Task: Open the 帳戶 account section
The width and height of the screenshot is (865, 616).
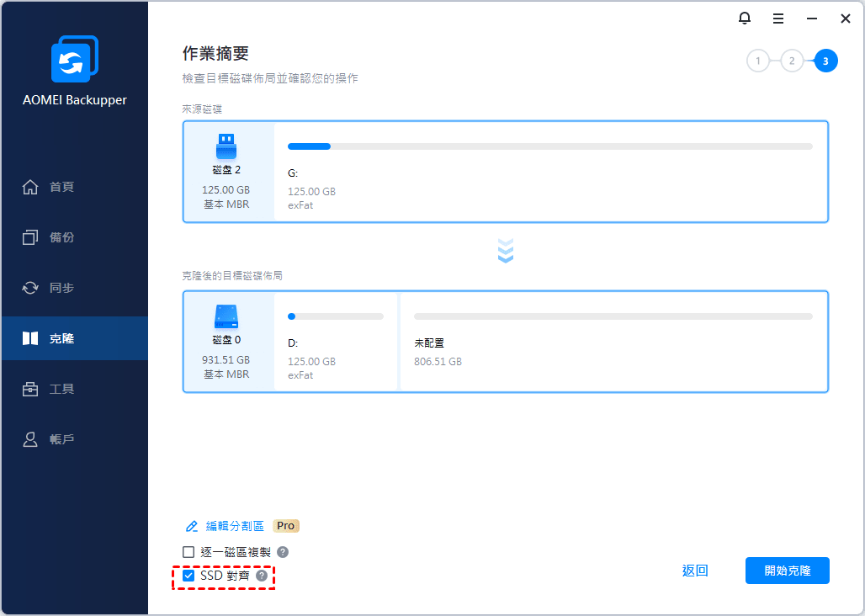Action: pos(75,439)
